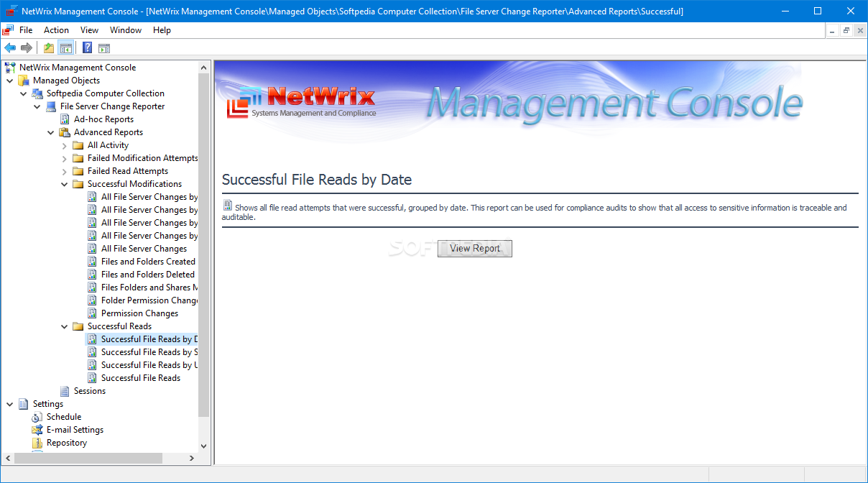Toggle the Show/Hide Action Pane toolbar icon
Screen dimensions: 868x483
pyautogui.click(x=104, y=48)
